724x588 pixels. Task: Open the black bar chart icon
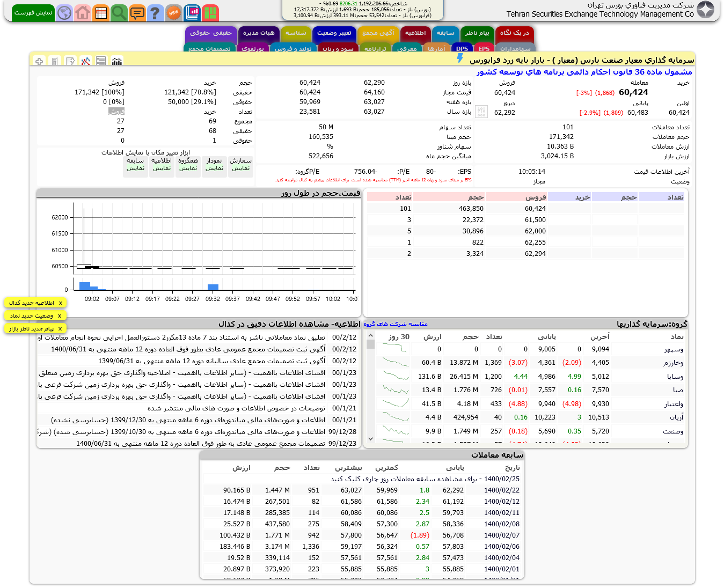click(117, 61)
